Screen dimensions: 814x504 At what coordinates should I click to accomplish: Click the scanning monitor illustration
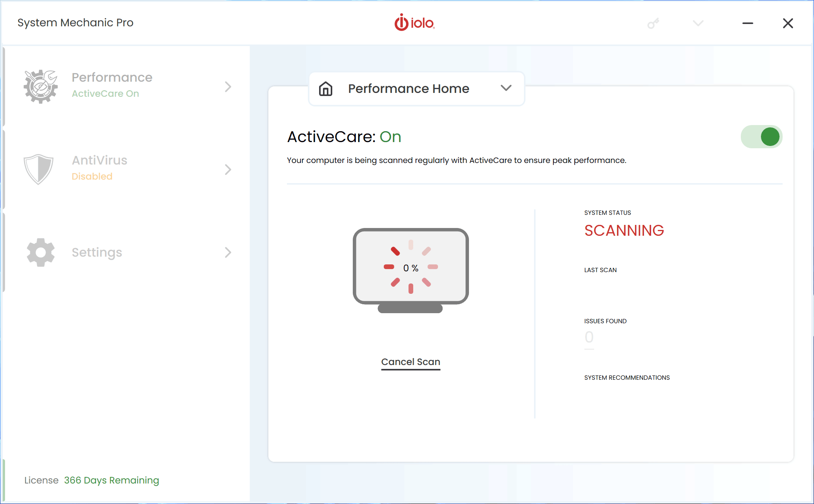[x=410, y=269]
